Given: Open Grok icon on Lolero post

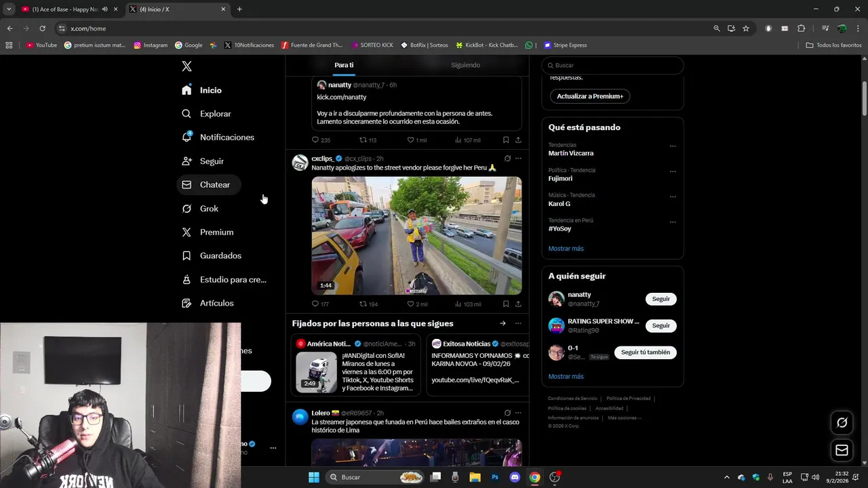Looking at the screenshot, I should point(507,413).
